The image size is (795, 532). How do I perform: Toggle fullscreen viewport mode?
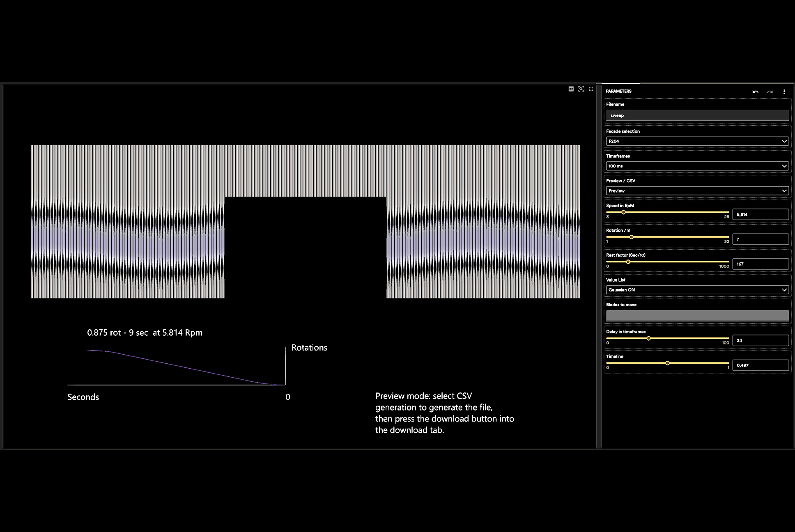(x=591, y=89)
